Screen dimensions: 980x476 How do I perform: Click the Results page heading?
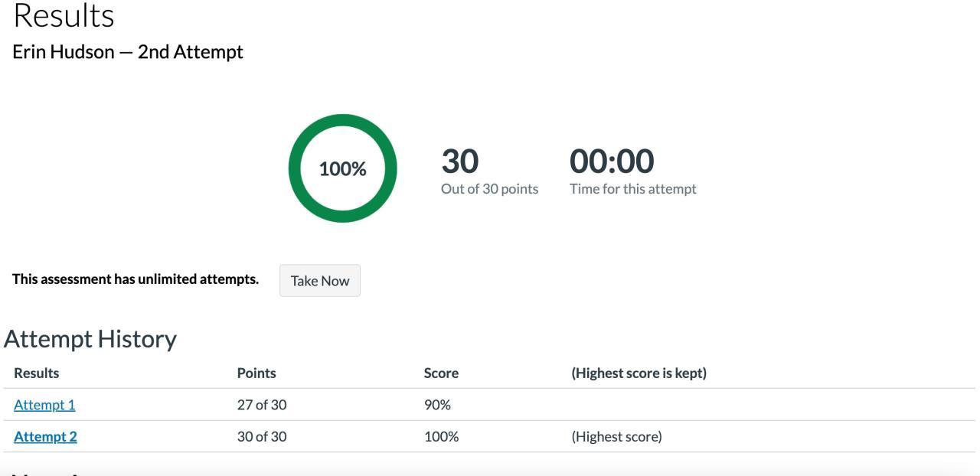click(x=64, y=15)
